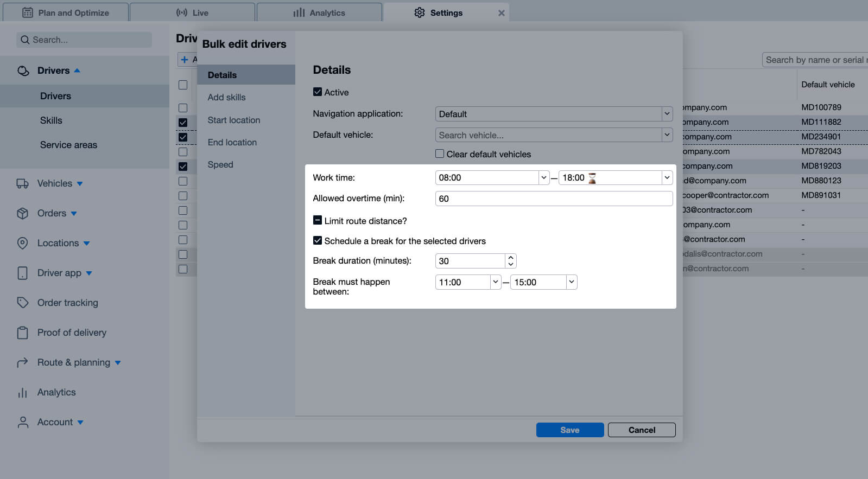Select Add skills in dialog menu

226,97
